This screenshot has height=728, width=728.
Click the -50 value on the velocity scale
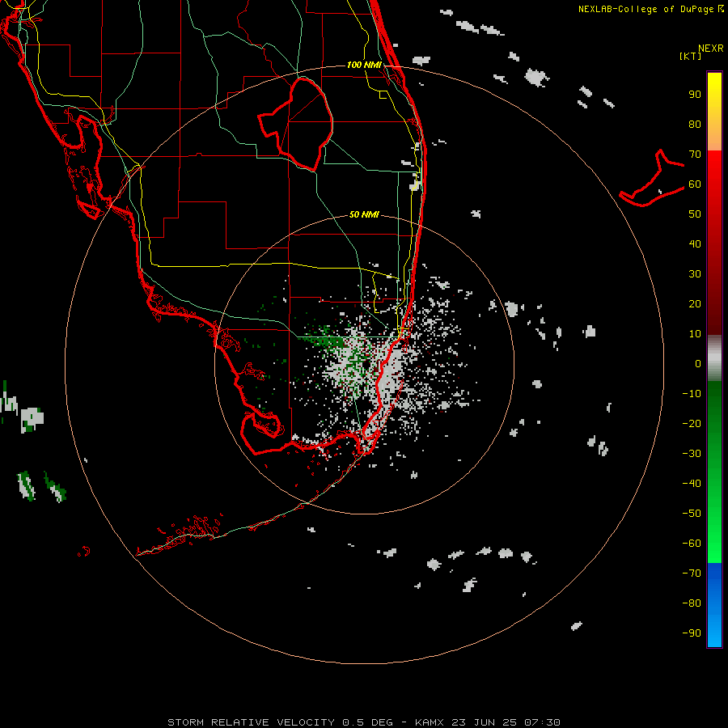click(x=692, y=514)
